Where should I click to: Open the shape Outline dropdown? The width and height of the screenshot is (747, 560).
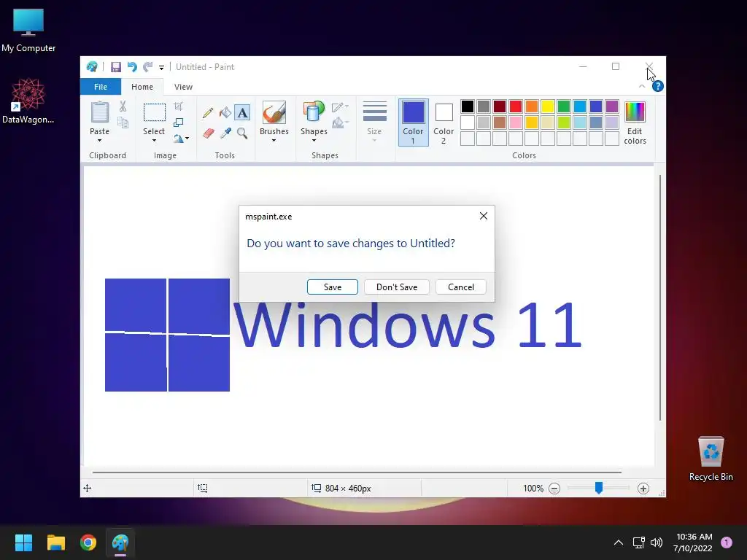340,107
